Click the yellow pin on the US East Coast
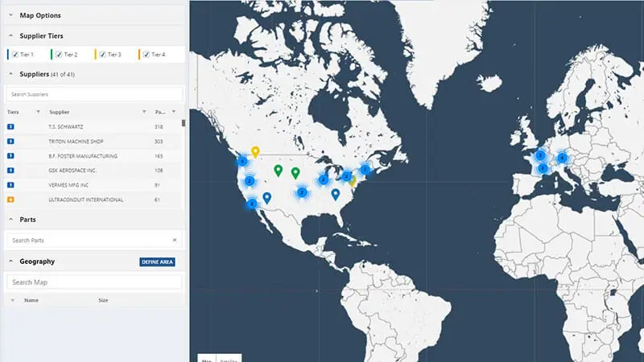 [353, 181]
